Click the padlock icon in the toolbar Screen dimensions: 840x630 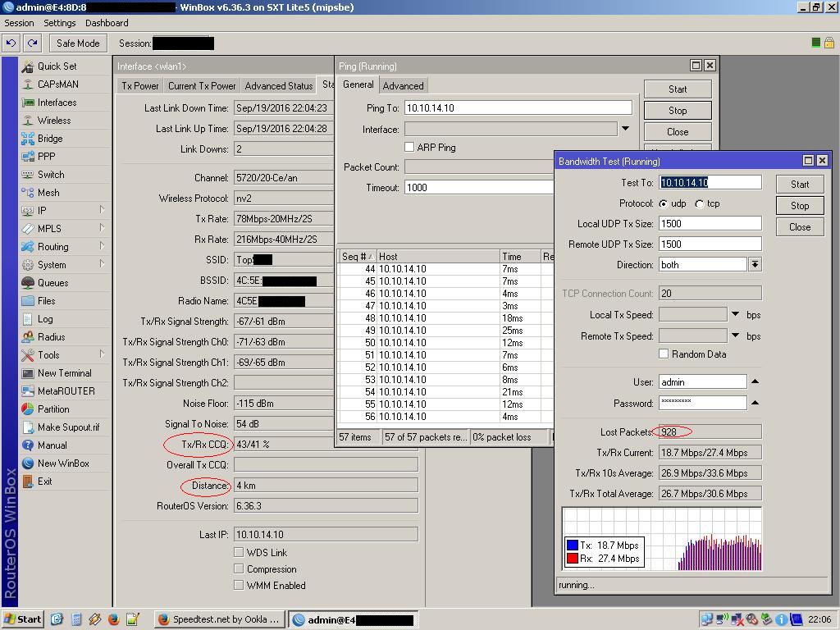coord(829,43)
